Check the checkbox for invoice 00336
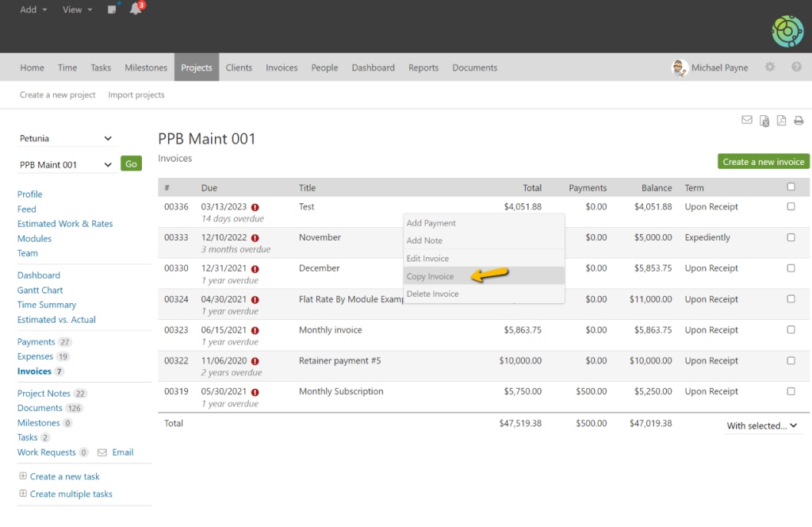 790,206
